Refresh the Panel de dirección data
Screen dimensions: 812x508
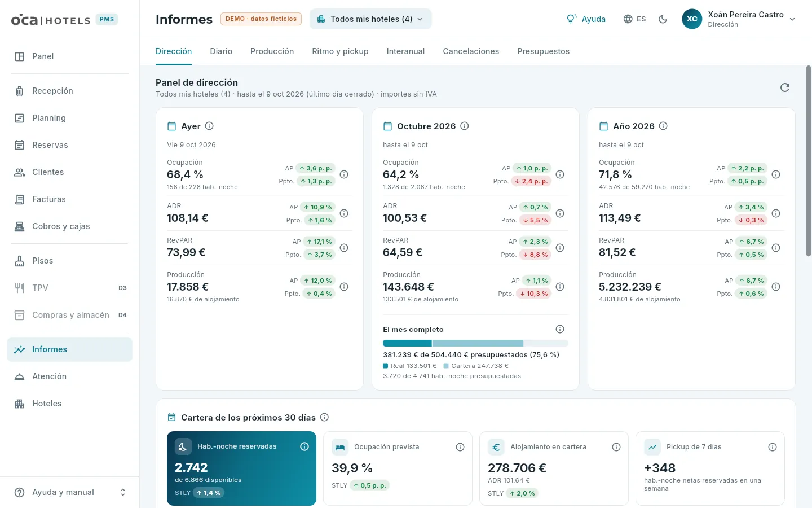785,87
